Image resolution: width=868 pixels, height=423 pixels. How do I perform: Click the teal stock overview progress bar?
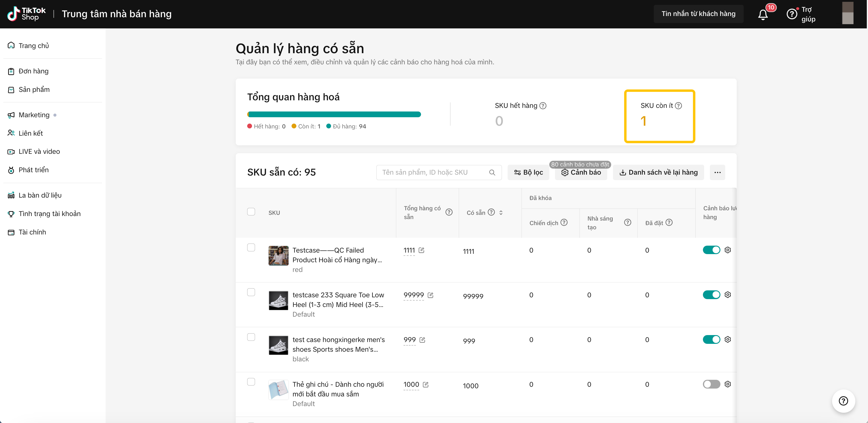(x=334, y=114)
